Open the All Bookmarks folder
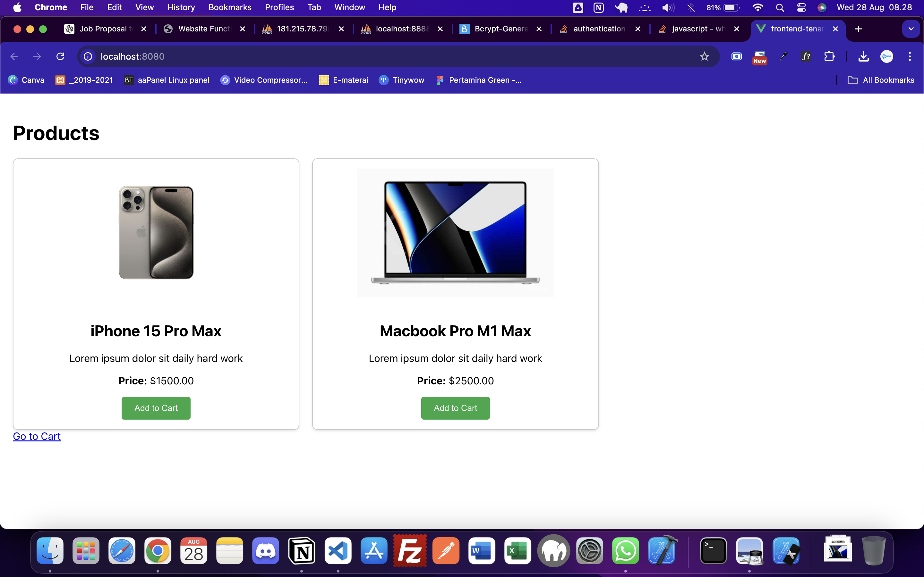Image resolution: width=924 pixels, height=577 pixels. pos(881,80)
